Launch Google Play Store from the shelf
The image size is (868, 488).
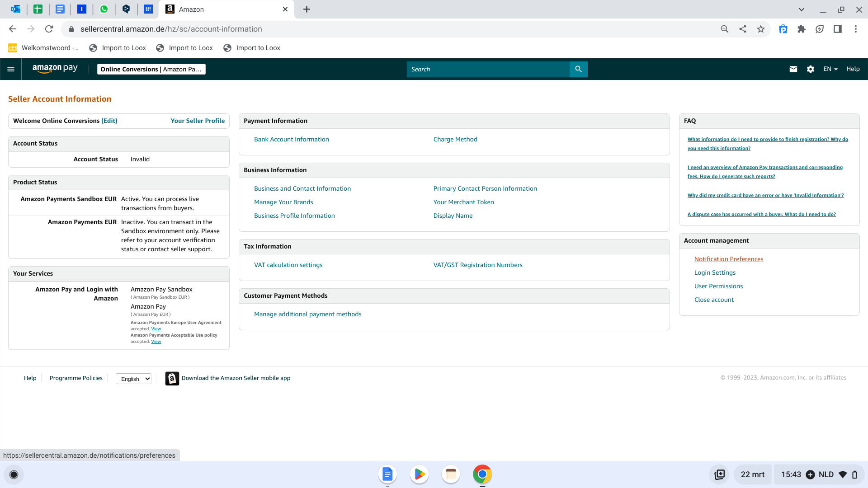coord(419,474)
